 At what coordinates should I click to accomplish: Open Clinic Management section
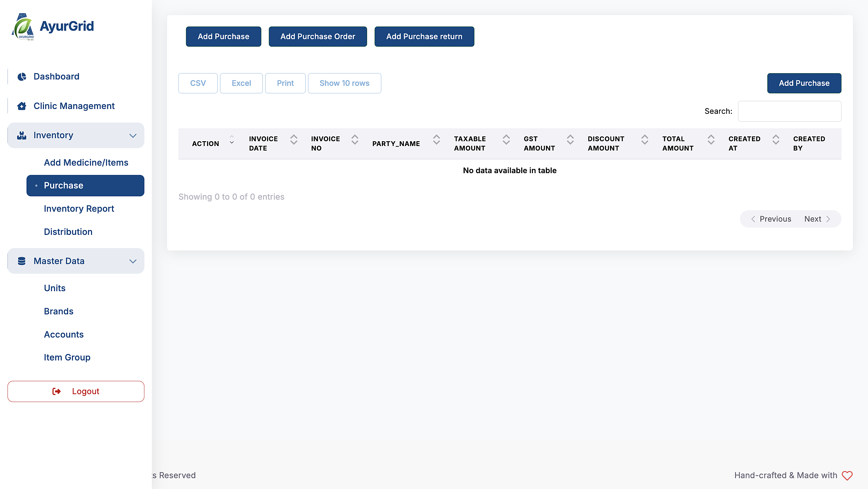[x=76, y=106]
